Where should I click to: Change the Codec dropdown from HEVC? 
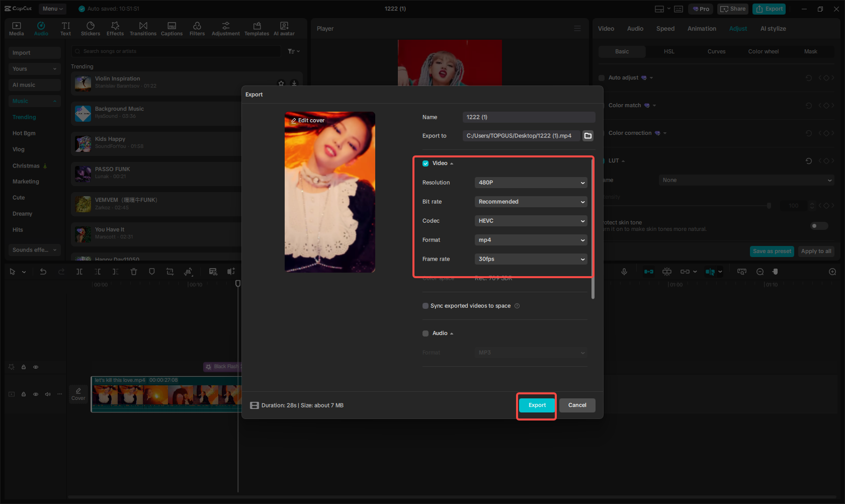point(531,220)
